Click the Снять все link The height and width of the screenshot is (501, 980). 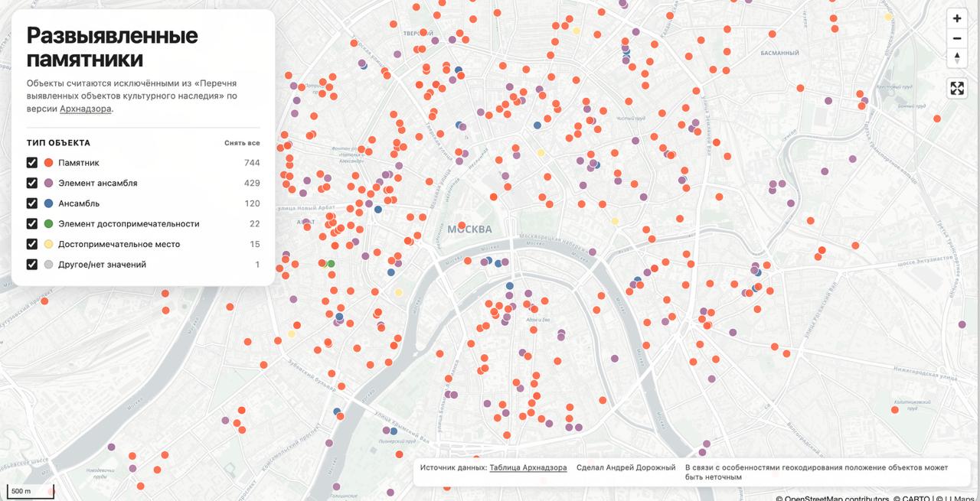tap(242, 143)
